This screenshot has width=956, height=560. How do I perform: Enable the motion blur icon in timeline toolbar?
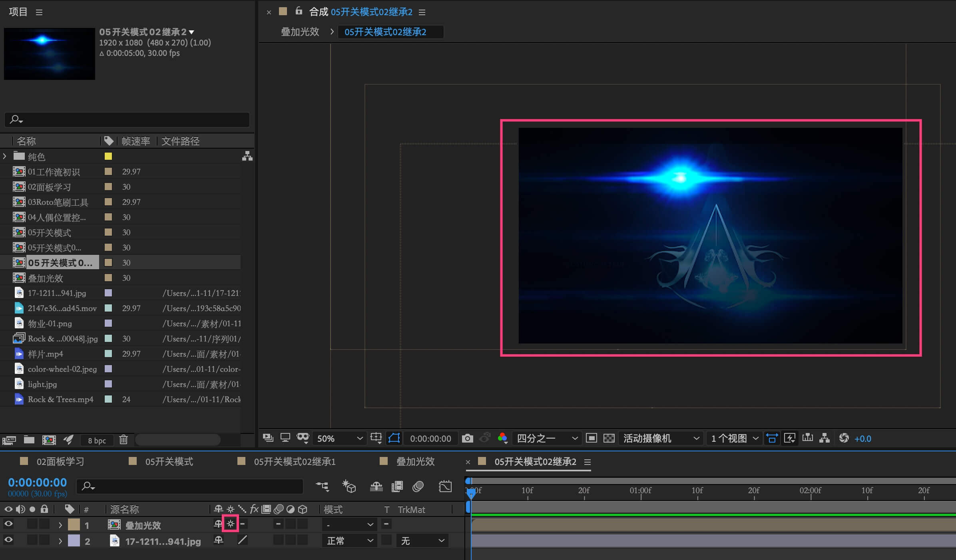click(x=418, y=487)
